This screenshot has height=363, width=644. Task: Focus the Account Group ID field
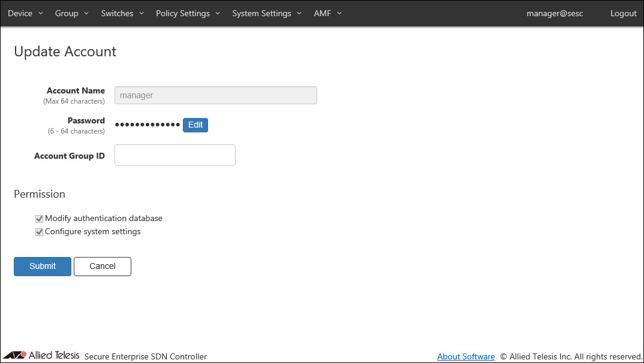[175, 155]
